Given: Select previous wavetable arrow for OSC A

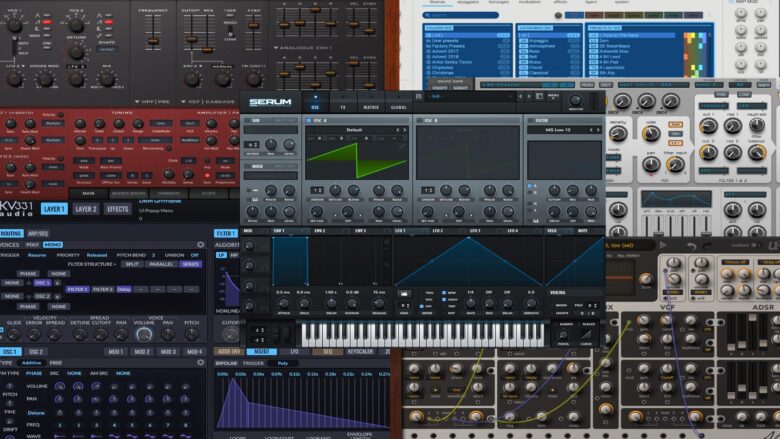Looking at the screenshot, I should pos(397,130).
